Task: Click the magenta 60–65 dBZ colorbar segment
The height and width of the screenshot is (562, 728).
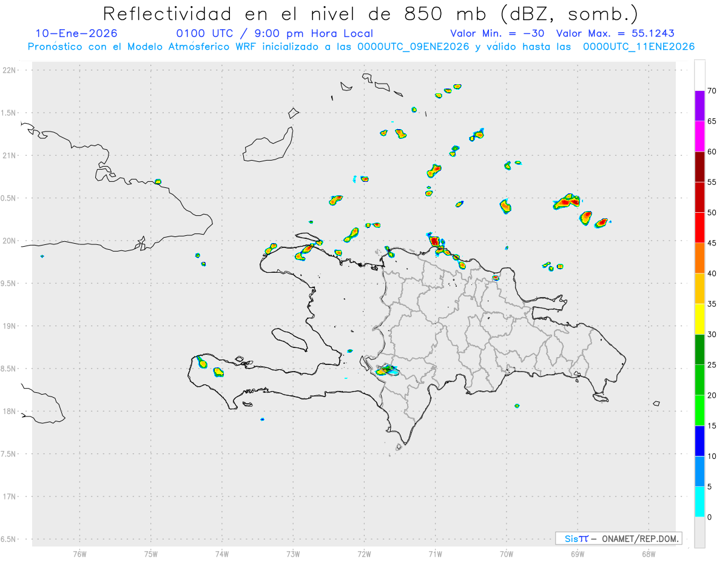Action: tap(699, 136)
